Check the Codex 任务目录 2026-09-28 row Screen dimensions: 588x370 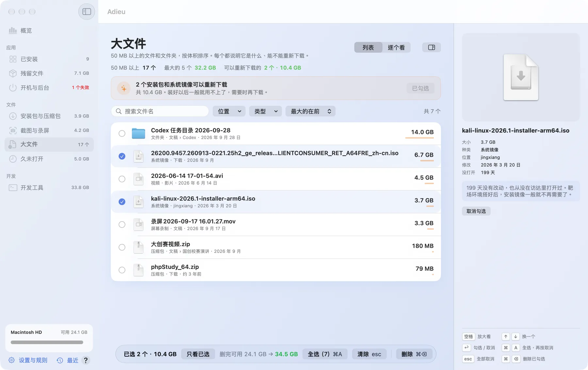[122, 133]
